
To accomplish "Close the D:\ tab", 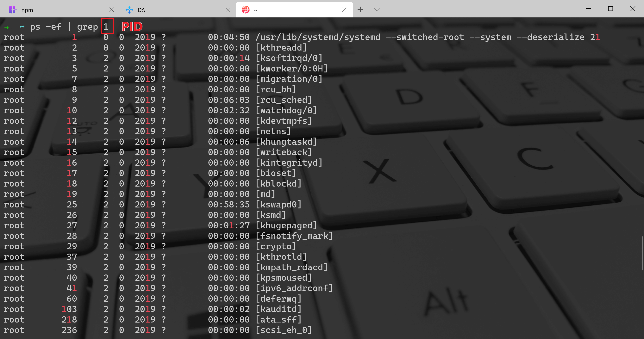I will [x=228, y=10].
